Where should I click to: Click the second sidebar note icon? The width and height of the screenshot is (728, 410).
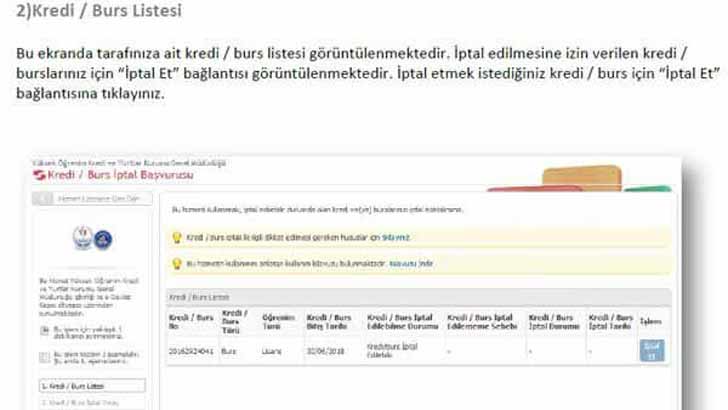45,358
